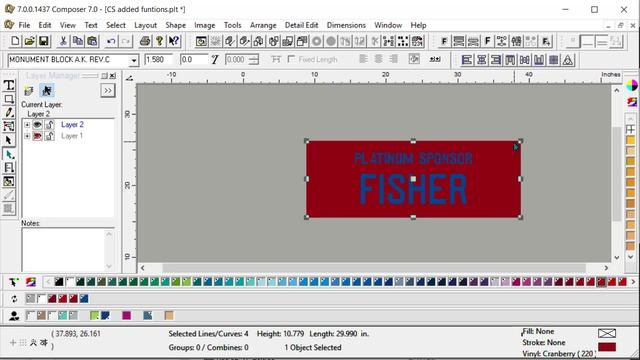The image size is (640, 360).
Task: Open the color wheel icon at top right
Action: [x=631, y=85]
